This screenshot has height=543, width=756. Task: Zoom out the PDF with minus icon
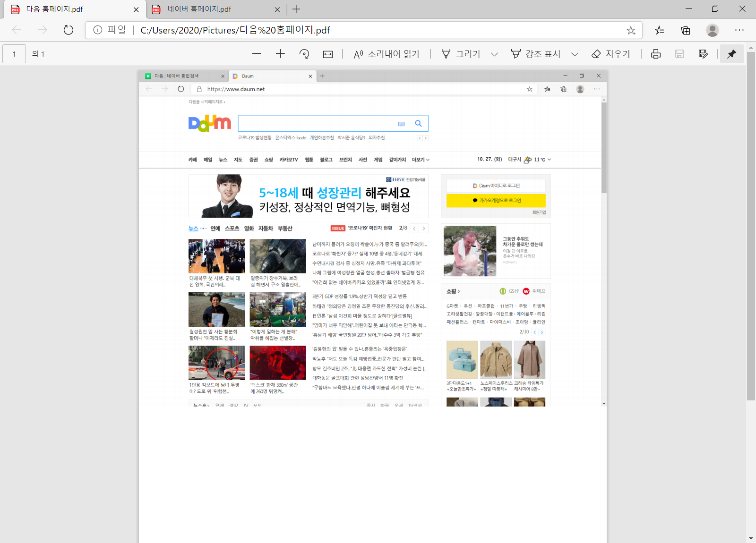pos(257,54)
